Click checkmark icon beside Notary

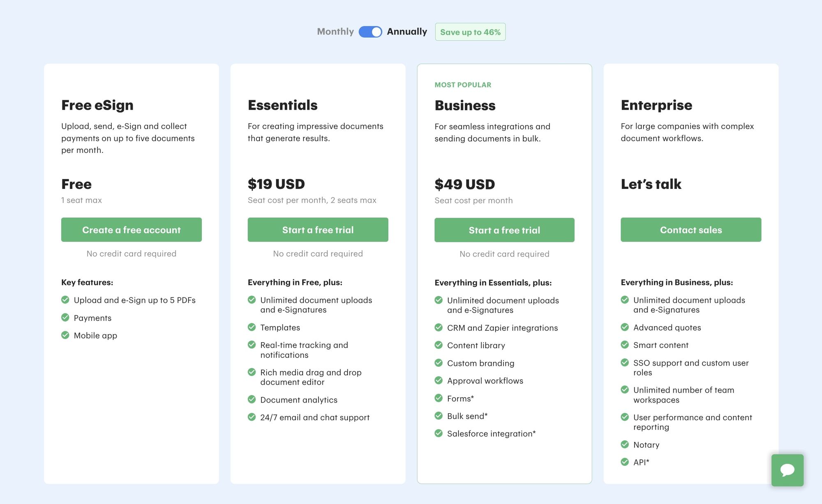[625, 444]
